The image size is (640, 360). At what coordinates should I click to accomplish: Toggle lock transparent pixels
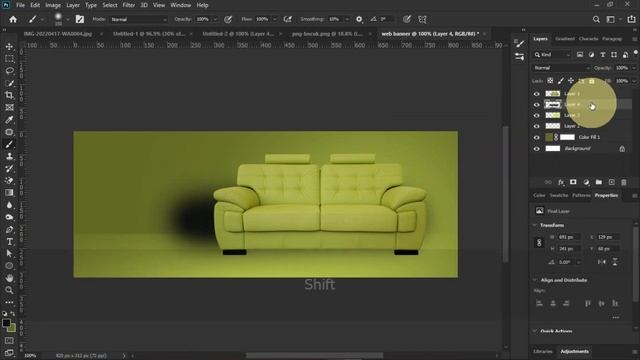click(x=550, y=81)
